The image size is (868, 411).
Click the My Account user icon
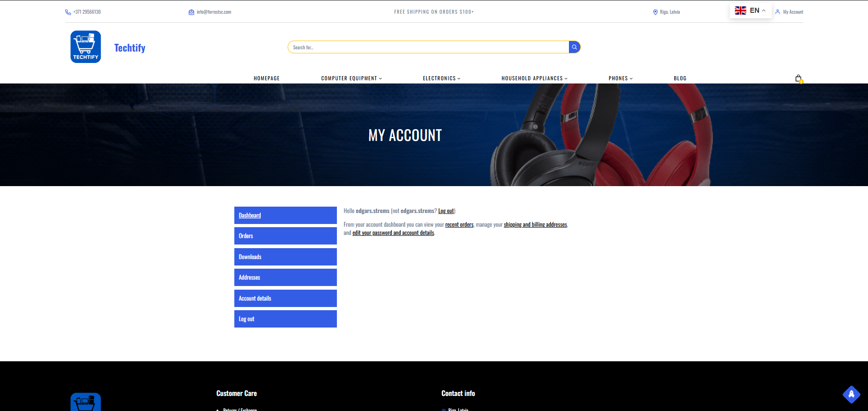click(778, 12)
